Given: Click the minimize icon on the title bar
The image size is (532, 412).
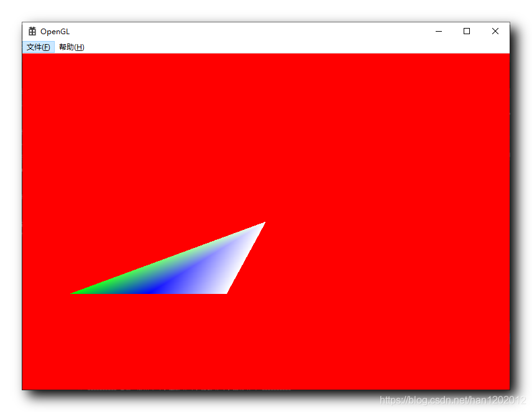Looking at the screenshot, I should click(x=438, y=31).
